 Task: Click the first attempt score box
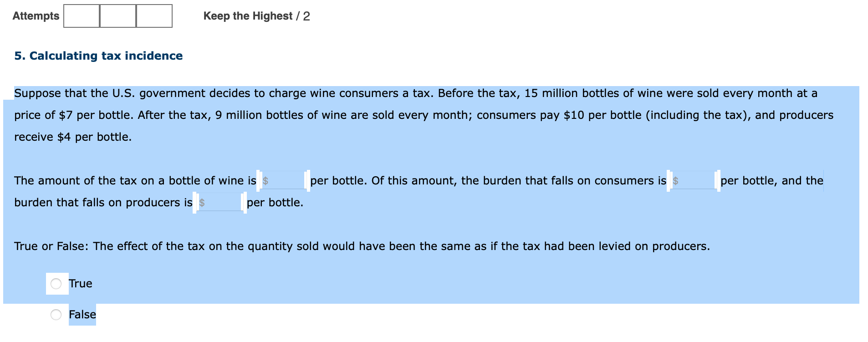pyautogui.click(x=82, y=16)
